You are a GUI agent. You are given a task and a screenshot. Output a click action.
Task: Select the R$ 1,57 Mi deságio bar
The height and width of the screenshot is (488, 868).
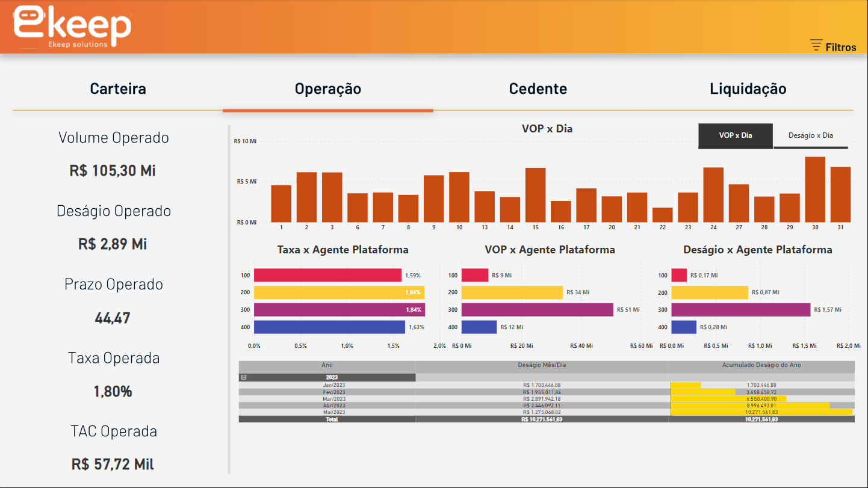tap(741, 310)
